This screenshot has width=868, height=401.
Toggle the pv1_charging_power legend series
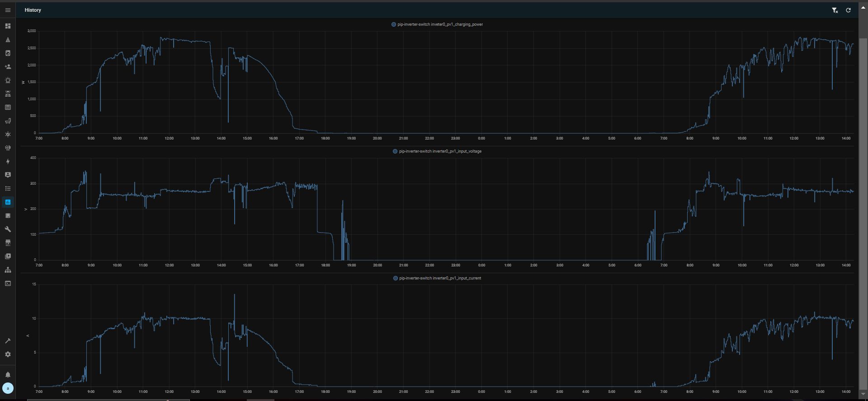[437, 24]
